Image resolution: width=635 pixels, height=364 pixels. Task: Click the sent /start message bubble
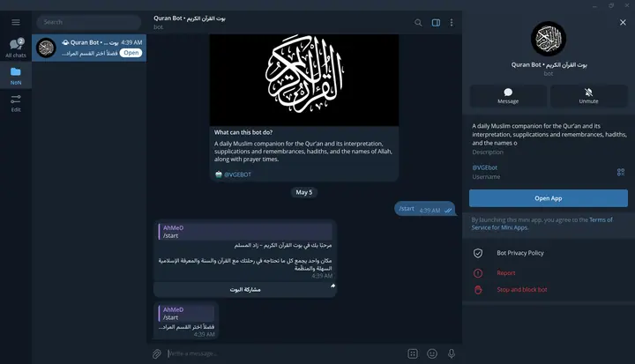tap(424, 209)
